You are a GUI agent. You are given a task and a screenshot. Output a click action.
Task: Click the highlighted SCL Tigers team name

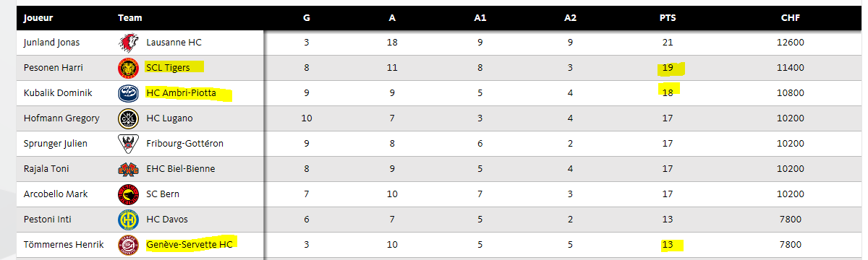[x=168, y=68]
